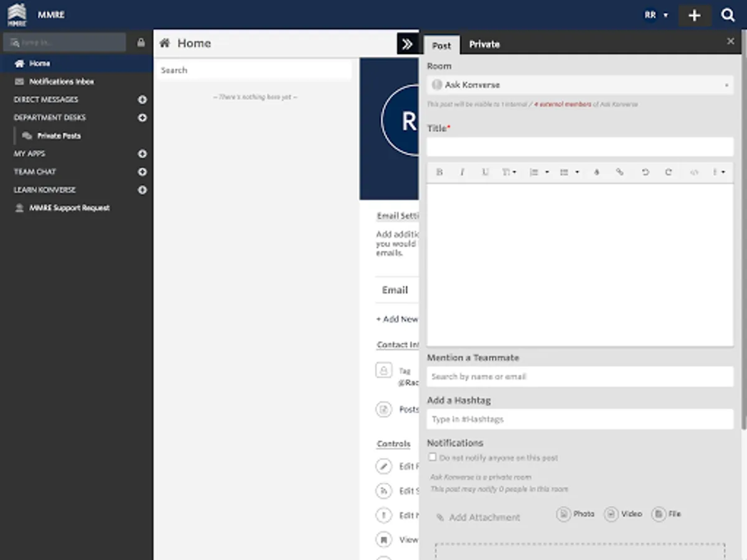This screenshot has height=560, width=747.
Task: Toggle bold formatting in the editor
Action: pyautogui.click(x=439, y=172)
